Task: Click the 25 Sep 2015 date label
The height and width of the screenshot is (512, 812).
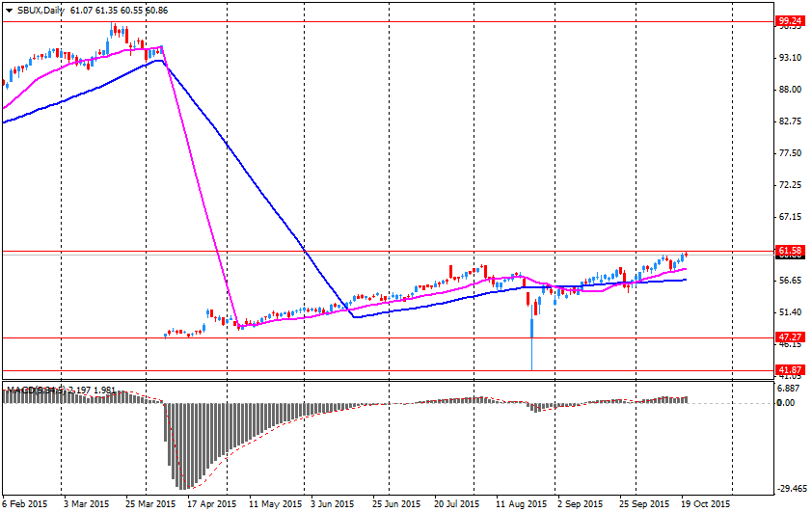Action: click(x=645, y=503)
